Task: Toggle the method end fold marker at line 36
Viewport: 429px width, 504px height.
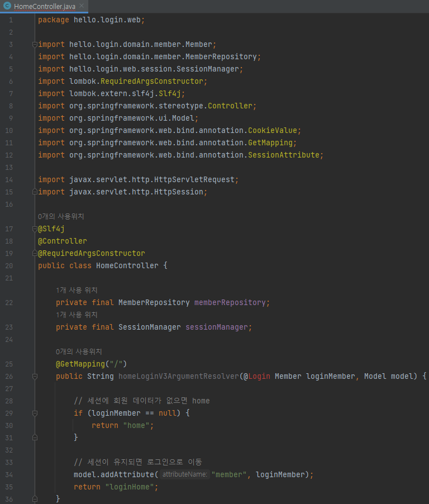Action: (35, 499)
